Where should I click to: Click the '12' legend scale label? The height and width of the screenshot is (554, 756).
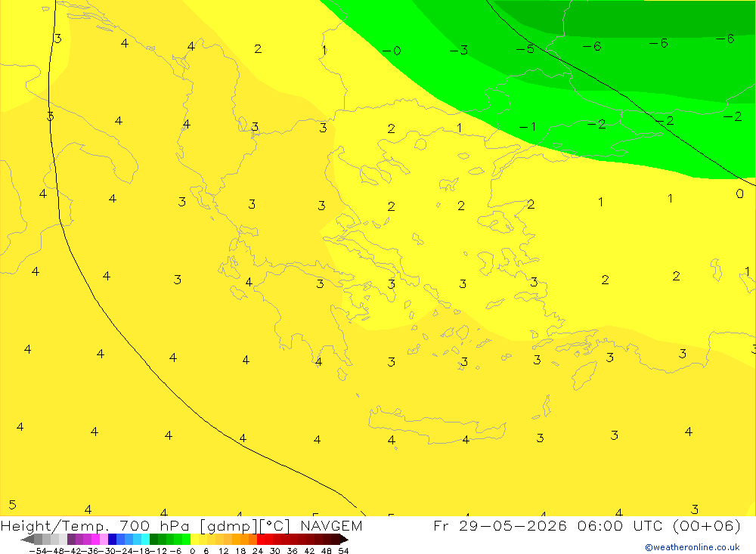pyautogui.click(x=224, y=551)
